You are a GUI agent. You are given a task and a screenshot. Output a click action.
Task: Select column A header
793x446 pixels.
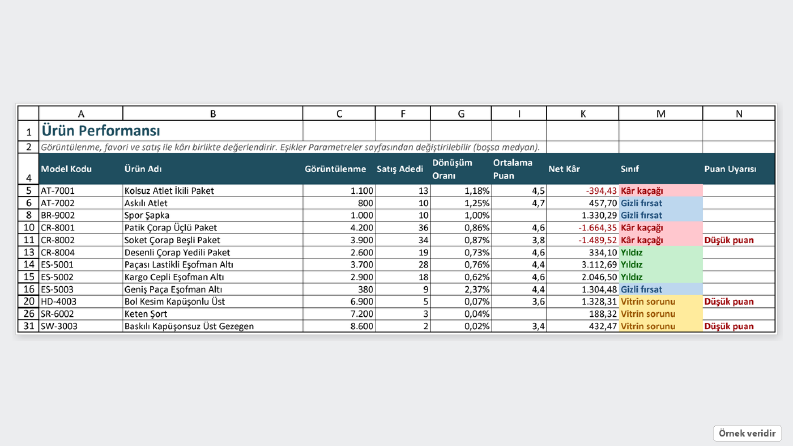pos(81,114)
